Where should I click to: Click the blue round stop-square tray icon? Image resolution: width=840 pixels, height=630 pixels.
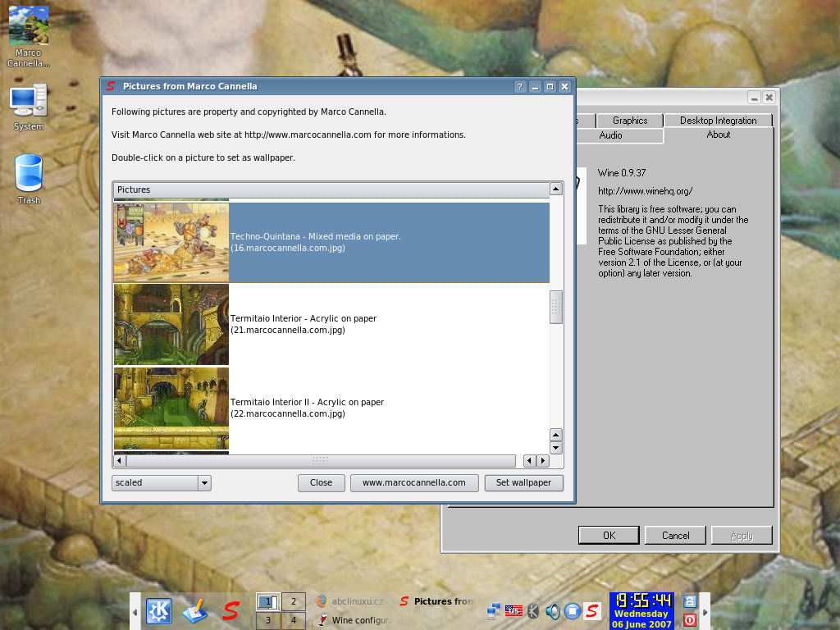pyautogui.click(x=572, y=610)
